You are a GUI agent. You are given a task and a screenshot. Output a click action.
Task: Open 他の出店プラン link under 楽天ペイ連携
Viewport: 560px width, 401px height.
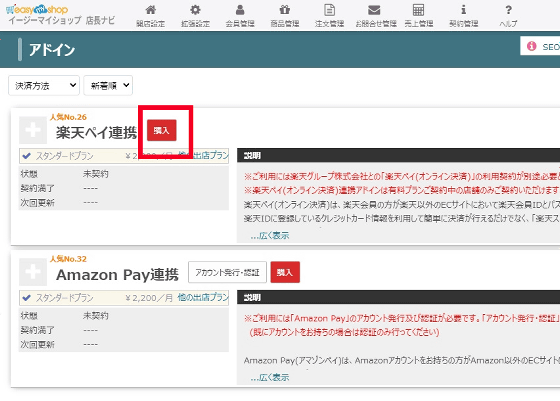click(203, 155)
